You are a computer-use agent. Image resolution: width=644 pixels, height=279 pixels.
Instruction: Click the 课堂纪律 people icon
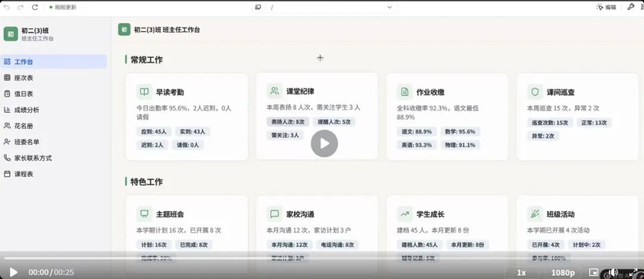(274, 91)
